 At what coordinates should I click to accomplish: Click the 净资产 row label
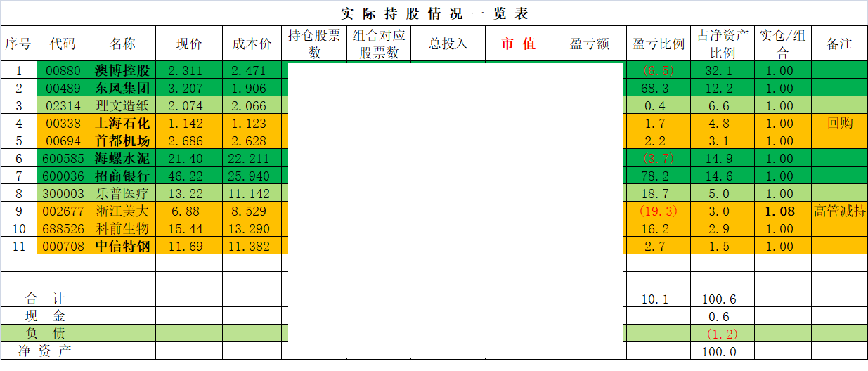coord(45,351)
